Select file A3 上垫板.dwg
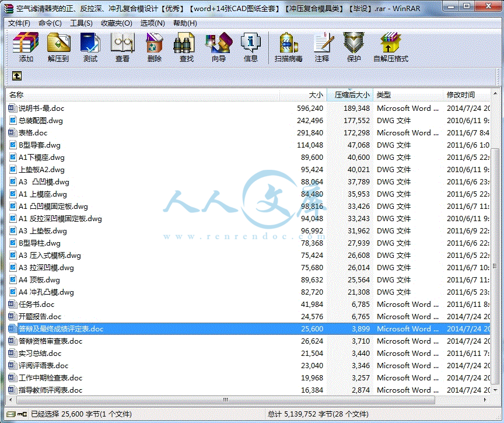This screenshot has width=504, height=423. (43, 231)
